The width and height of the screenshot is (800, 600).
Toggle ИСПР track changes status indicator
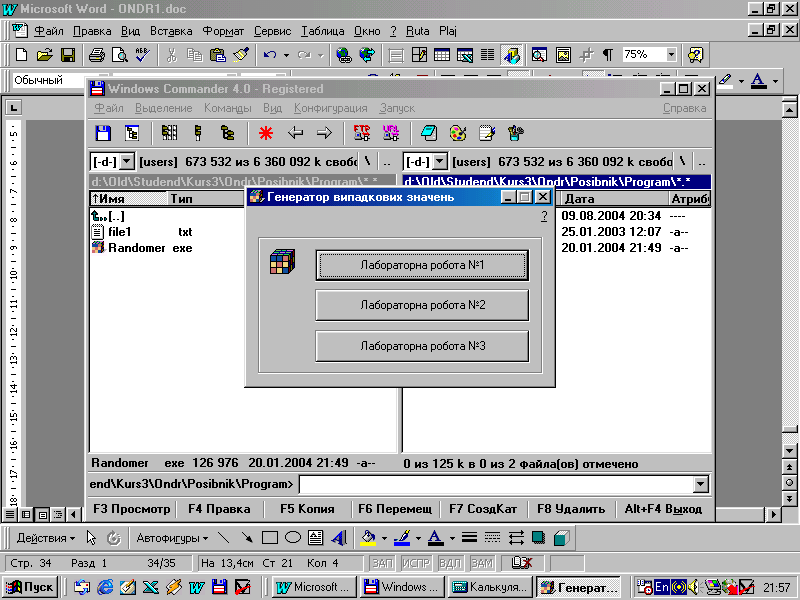[416, 563]
